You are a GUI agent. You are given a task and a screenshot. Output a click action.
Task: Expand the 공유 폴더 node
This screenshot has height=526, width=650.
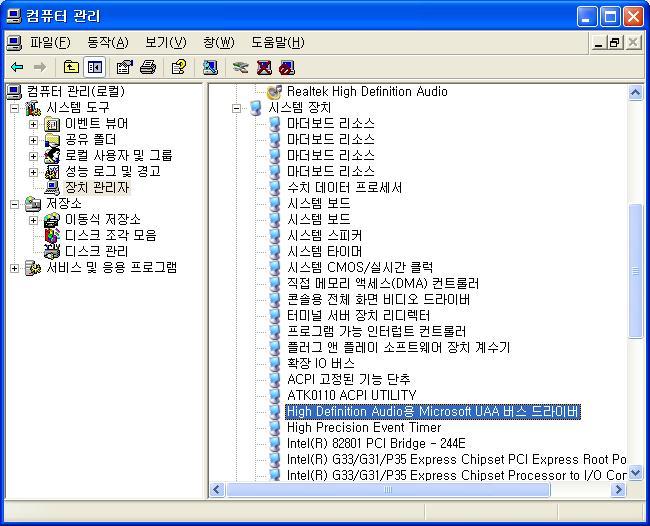(33, 140)
